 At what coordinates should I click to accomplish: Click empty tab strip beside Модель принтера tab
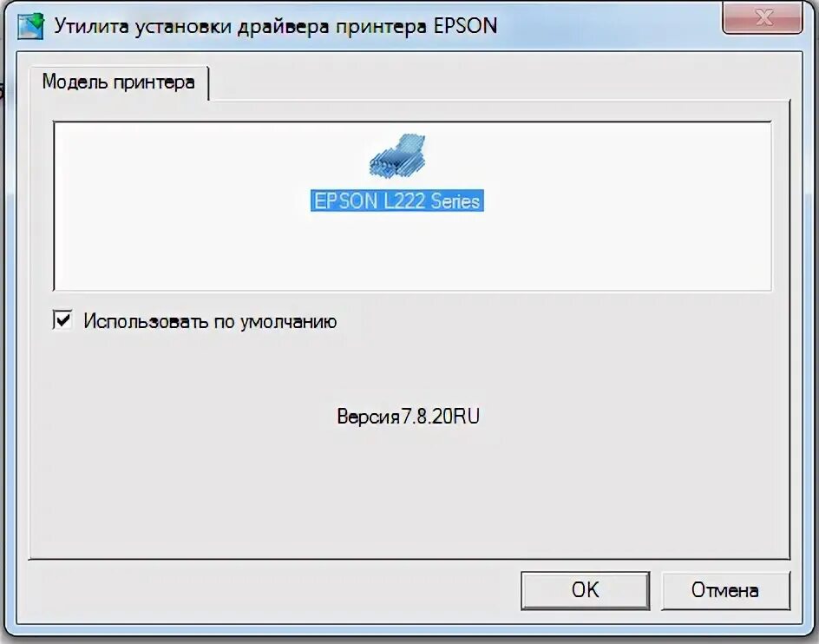coord(496,83)
